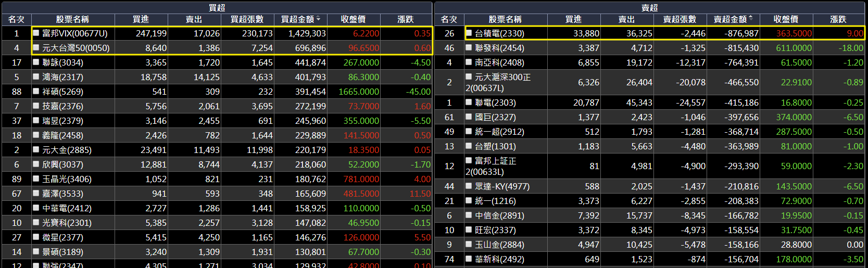Select the 買超 panel title

coord(217,8)
